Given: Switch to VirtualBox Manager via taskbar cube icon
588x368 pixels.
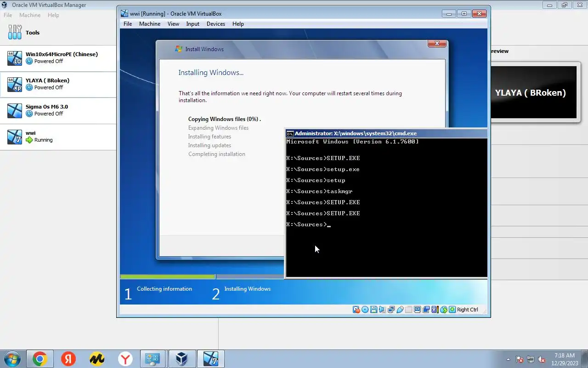Looking at the screenshot, I should pos(182,359).
